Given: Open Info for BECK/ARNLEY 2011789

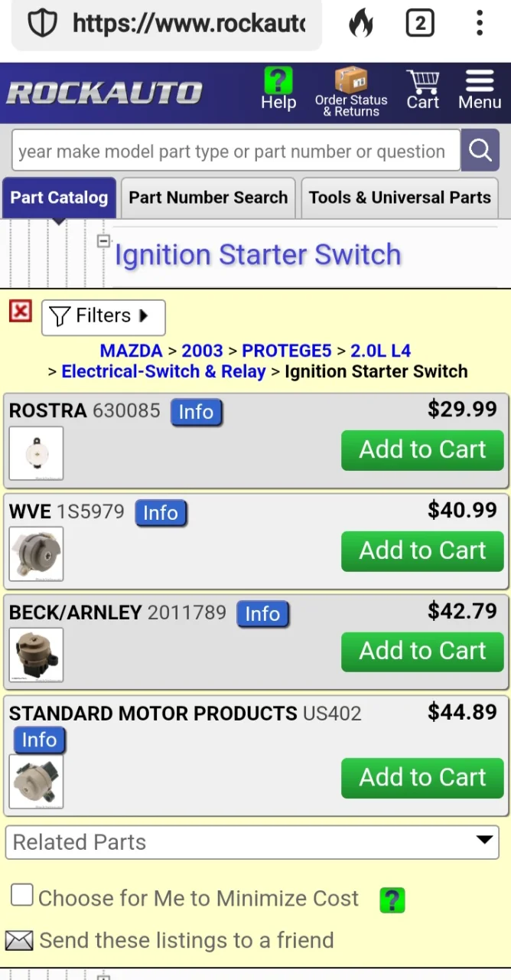Looking at the screenshot, I should (x=262, y=614).
